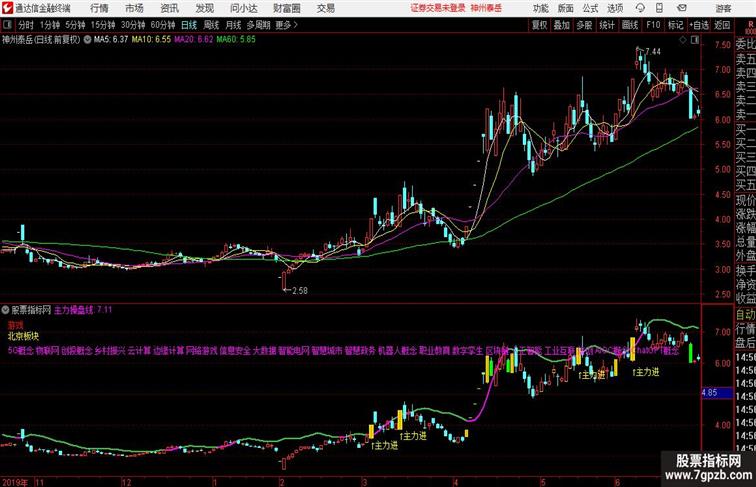Click the 北京板块 sector label
The image size is (756, 487).
point(23,336)
